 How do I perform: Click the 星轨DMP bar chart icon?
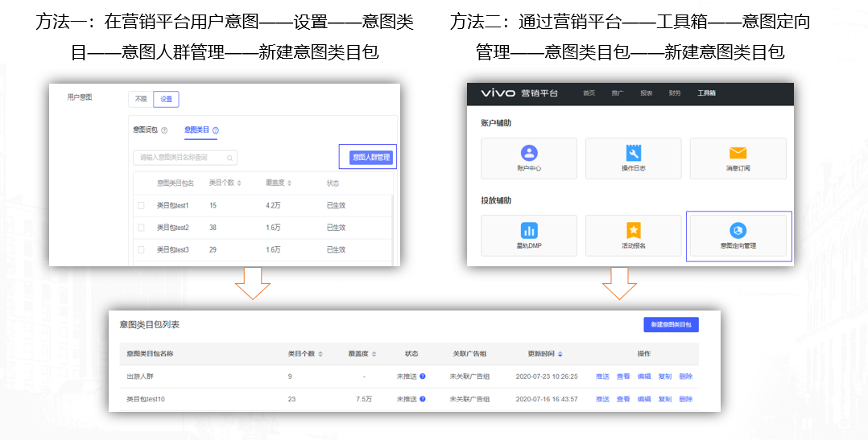point(528,230)
